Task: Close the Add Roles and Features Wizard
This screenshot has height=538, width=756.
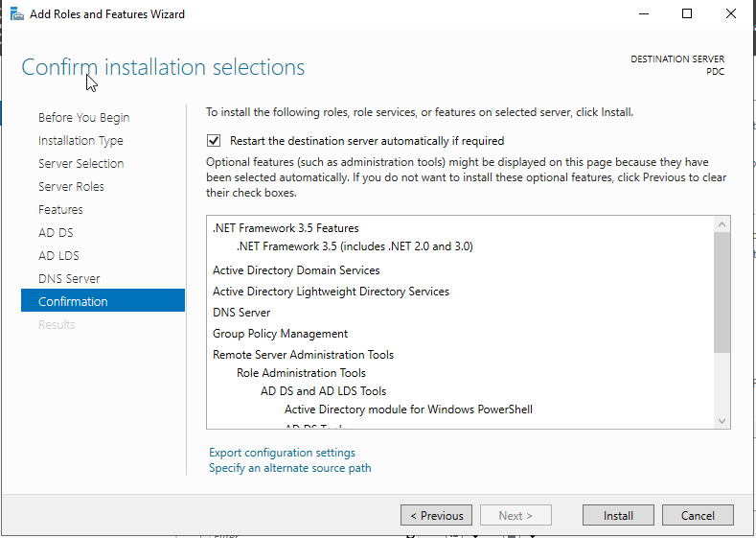Action: (x=731, y=14)
